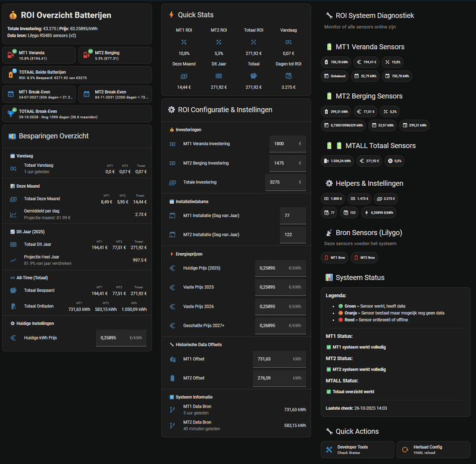Viewport: 476px width, 464px height.
Task: Open MTALL 271,92 € sensor chip
Action: [369, 161]
